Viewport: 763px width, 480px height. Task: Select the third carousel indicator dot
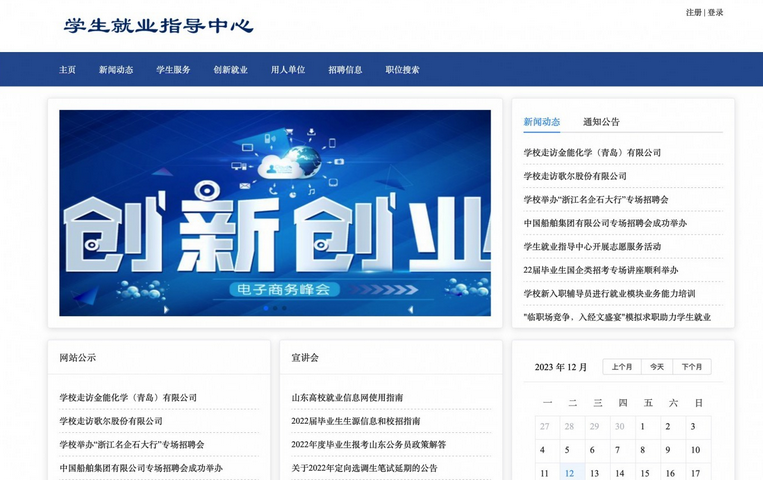[x=284, y=308]
